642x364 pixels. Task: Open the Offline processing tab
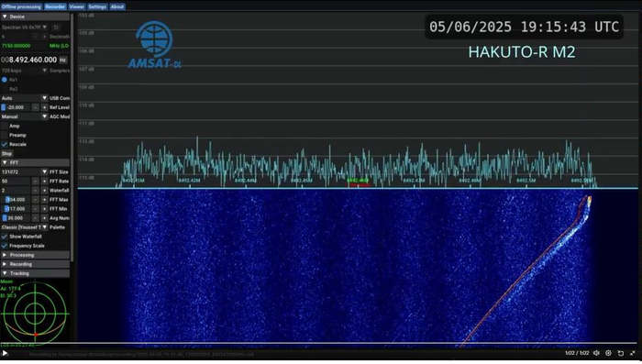tap(21, 6)
